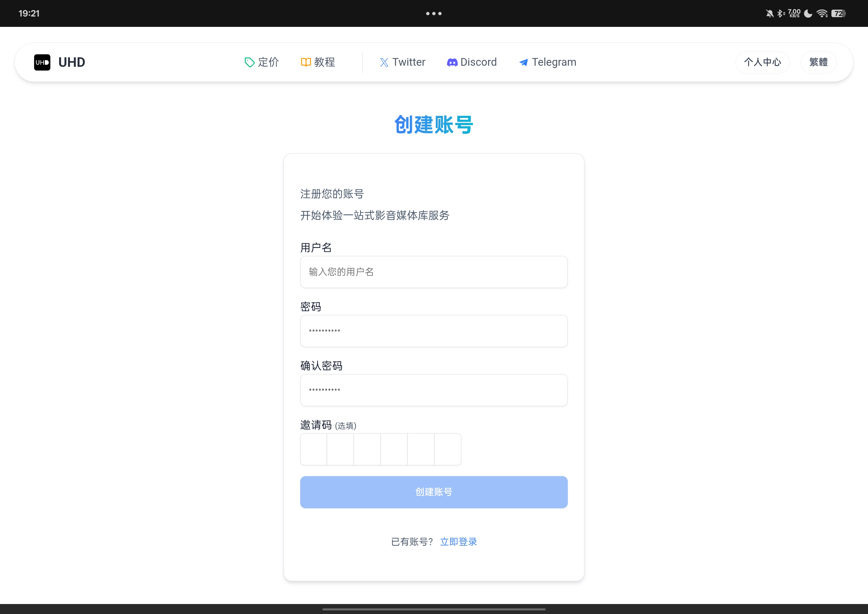Focus the 确认密码 confirm password field

434,390
